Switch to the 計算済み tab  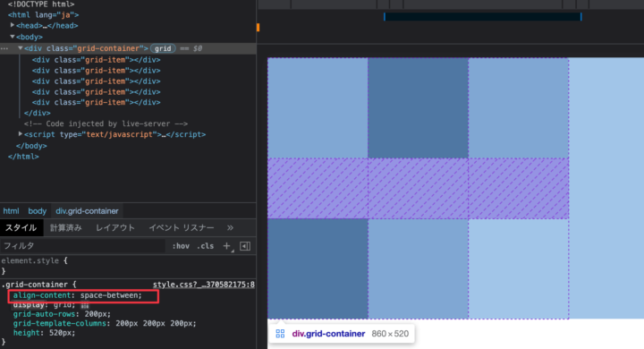(65, 227)
